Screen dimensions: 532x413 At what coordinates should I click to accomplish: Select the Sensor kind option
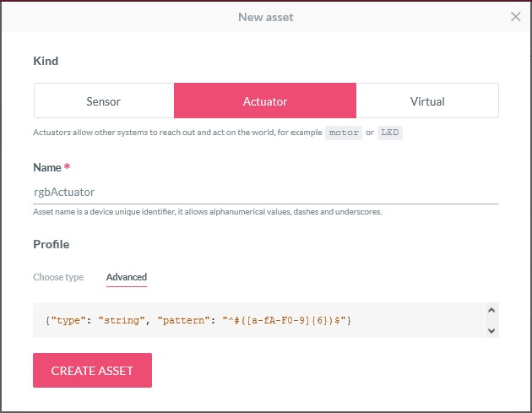point(104,101)
